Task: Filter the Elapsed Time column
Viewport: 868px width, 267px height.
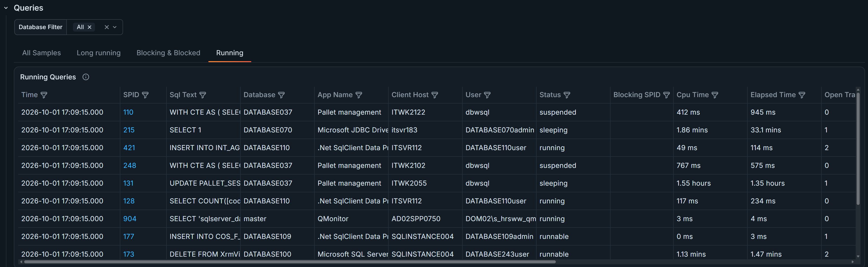Action: click(802, 95)
